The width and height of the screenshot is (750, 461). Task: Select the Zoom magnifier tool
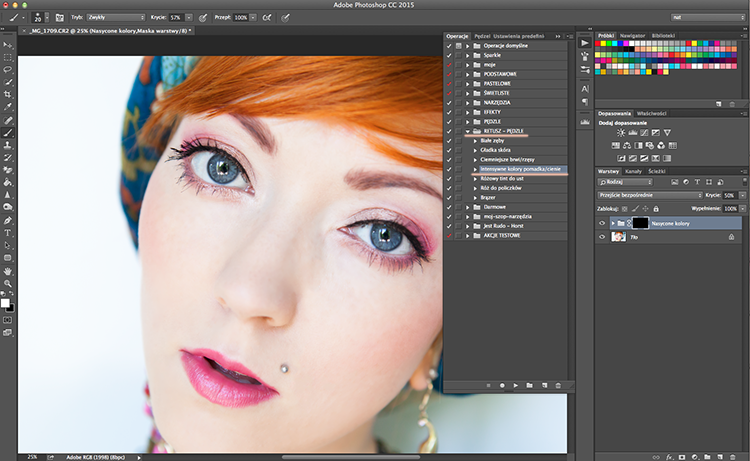tap(8, 284)
